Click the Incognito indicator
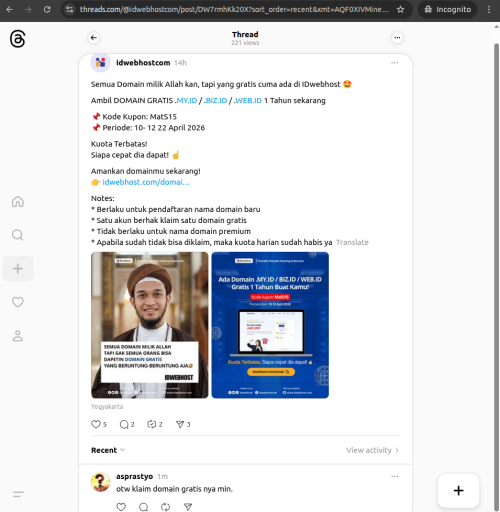Viewport: 500px width, 512px height. tap(448, 9)
